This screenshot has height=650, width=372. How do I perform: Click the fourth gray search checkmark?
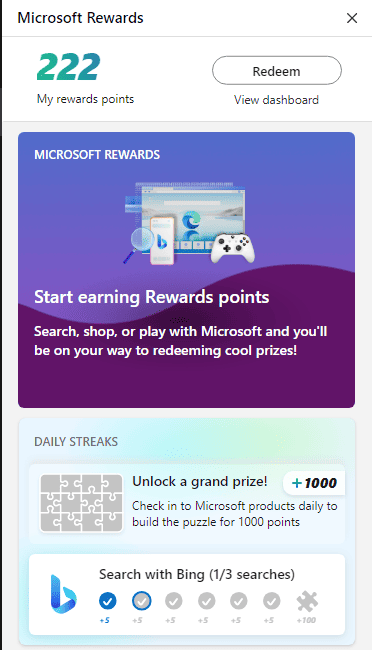(206, 601)
